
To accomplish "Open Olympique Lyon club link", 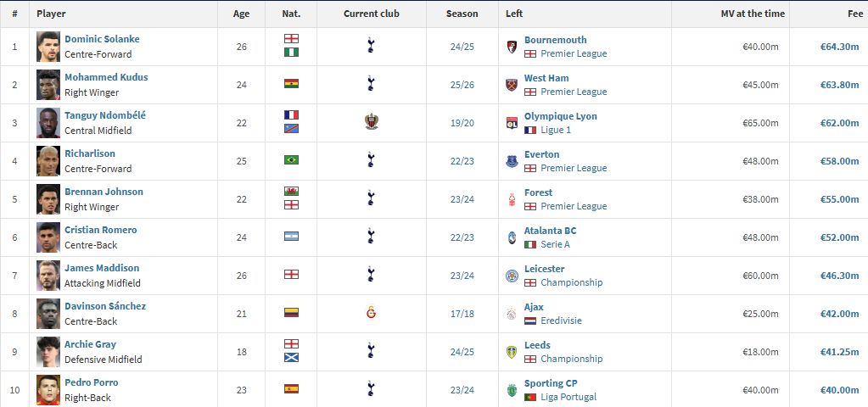I will [561, 116].
